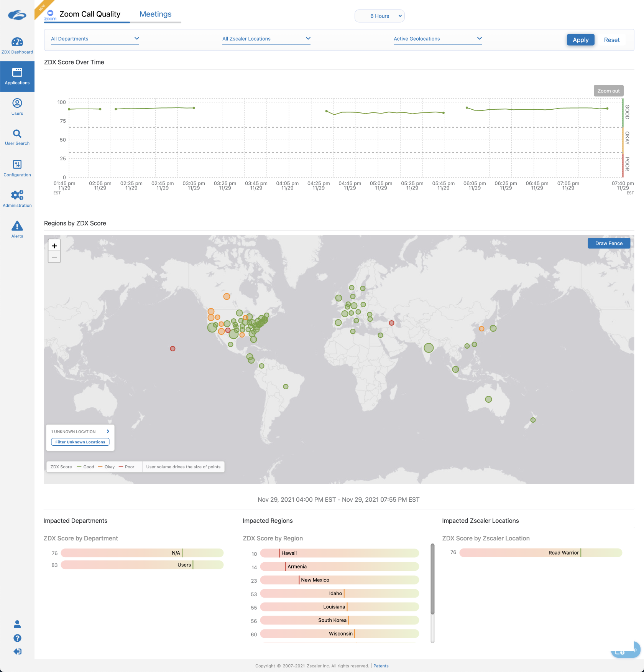The width and height of the screenshot is (644, 672).
Task: Click the Armenia region score bar
Action: pos(339,567)
